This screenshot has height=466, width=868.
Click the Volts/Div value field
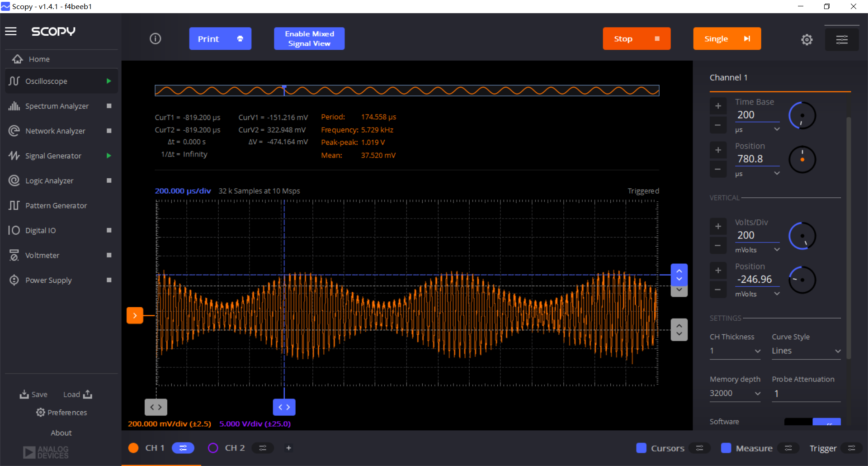[757, 235]
